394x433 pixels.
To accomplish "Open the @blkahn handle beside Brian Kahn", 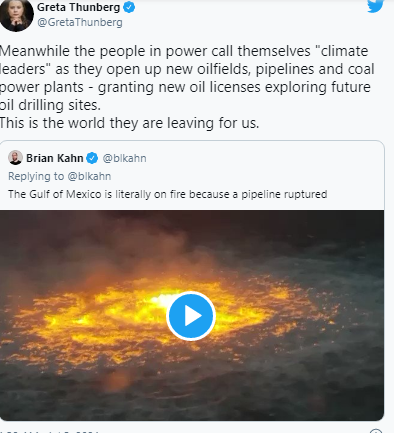I will pos(124,158).
